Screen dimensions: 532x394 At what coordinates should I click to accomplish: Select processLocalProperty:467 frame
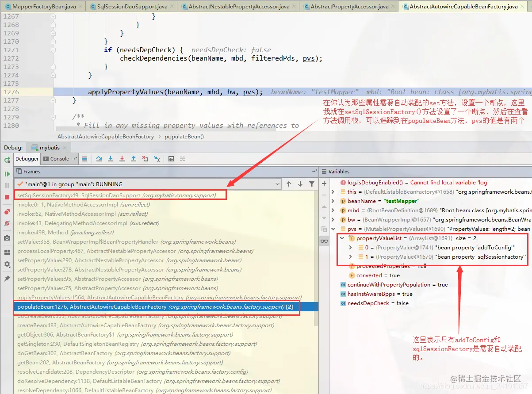166,251
